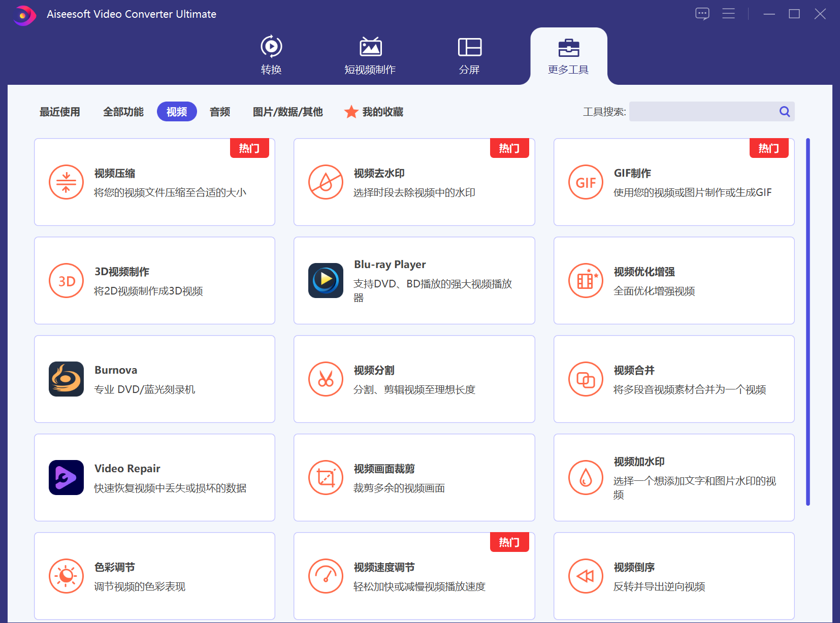Click the watermark remover (视频去水印) icon
Image resolution: width=840 pixels, height=623 pixels.
(326, 182)
